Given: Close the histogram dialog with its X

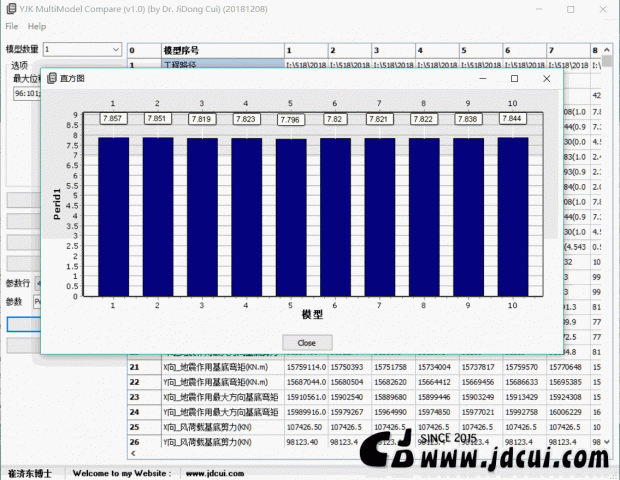Looking at the screenshot, I should [546, 78].
